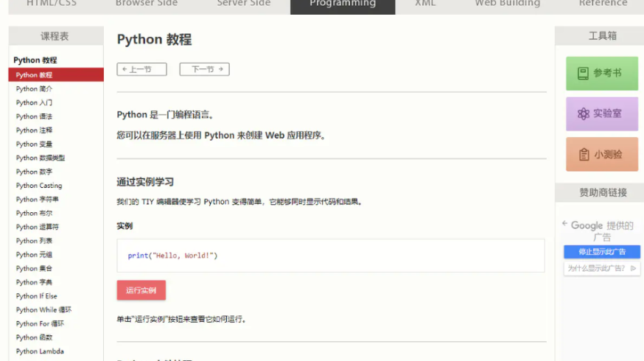Open the 实验室 lab toolbox

602,113
